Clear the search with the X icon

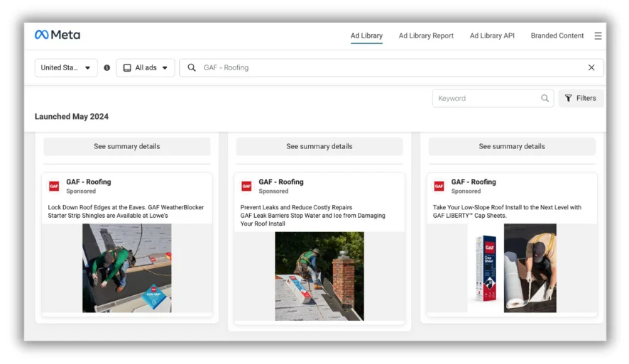[x=591, y=67]
